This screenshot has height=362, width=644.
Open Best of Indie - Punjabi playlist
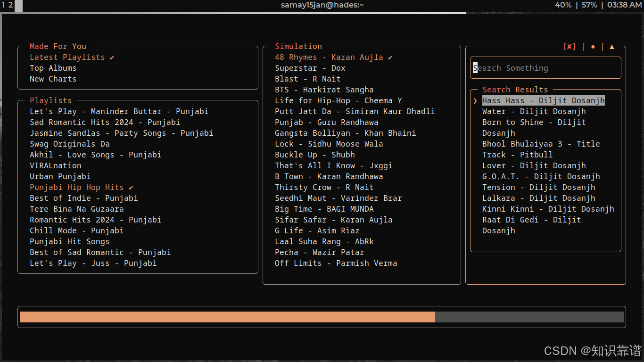84,198
